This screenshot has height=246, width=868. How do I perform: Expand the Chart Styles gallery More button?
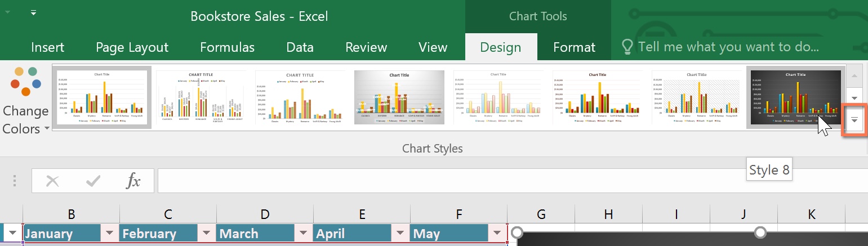coord(854,120)
